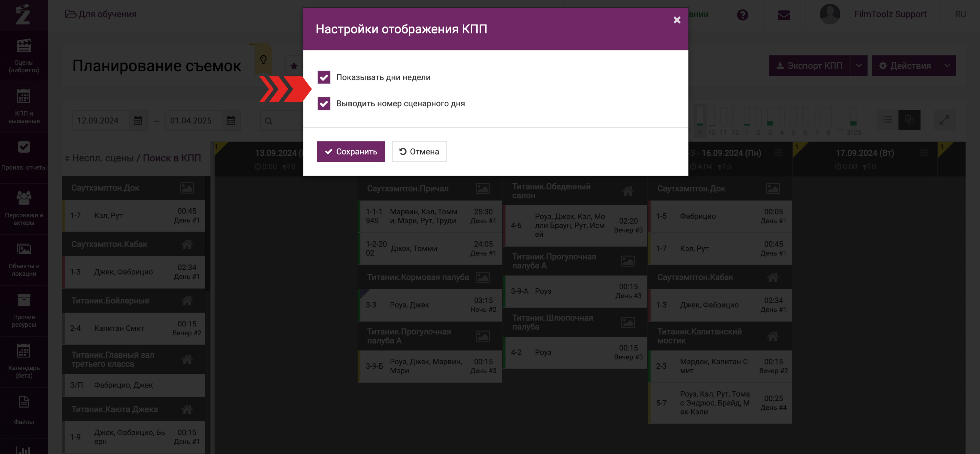This screenshot has height=454, width=980.
Task: Open settings for 16.09.2024 (Пн) day
Action: [x=779, y=153]
